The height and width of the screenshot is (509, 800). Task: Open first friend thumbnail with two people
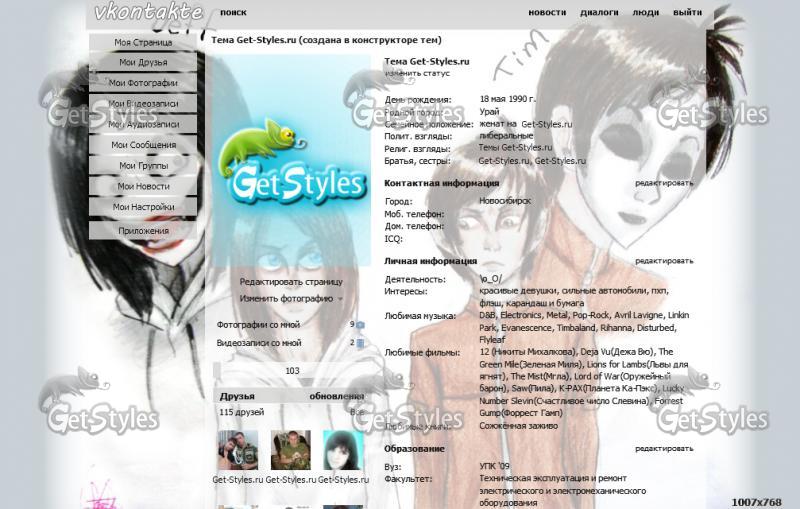(x=237, y=450)
